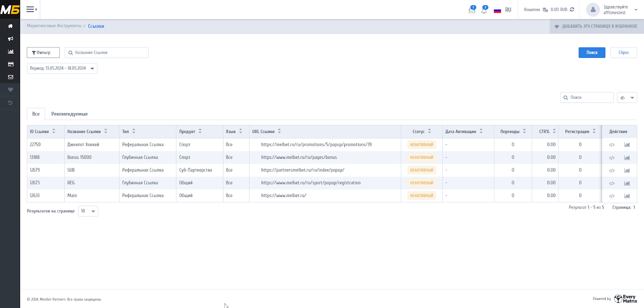Refresh the wallet balance
This screenshot has width=644, height=308.
[x=572, y=10]
